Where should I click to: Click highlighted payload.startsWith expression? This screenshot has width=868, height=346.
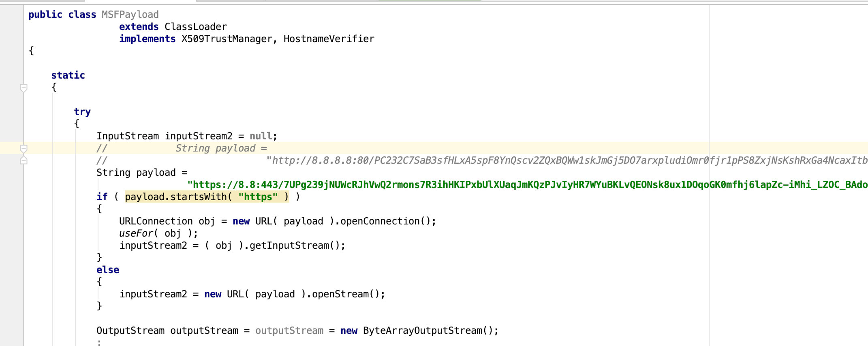[x=207, y=197]
